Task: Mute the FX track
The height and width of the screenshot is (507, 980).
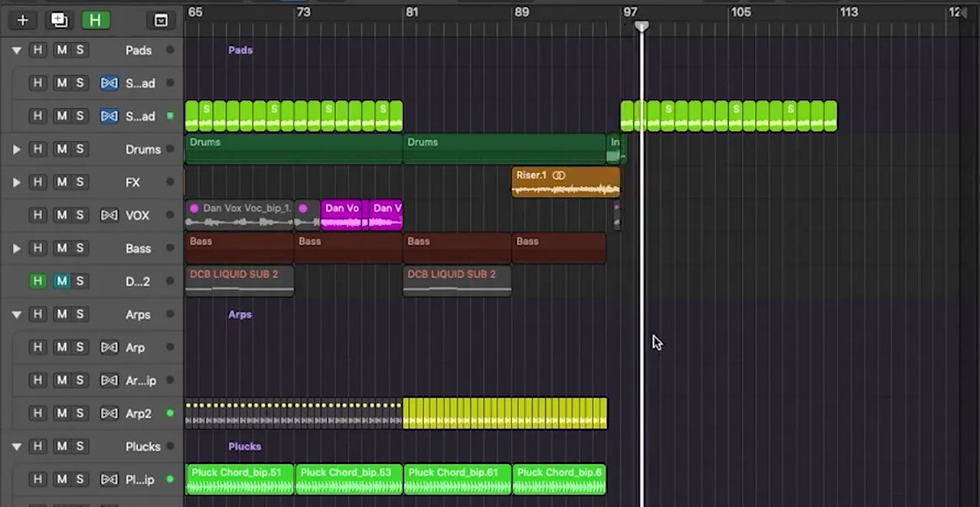Action: point(61,182)
